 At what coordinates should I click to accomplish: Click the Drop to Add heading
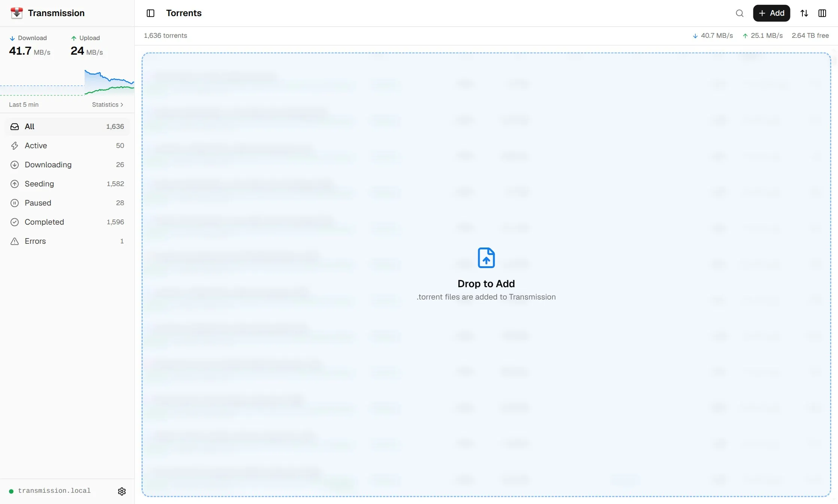(x=486, y=283)
